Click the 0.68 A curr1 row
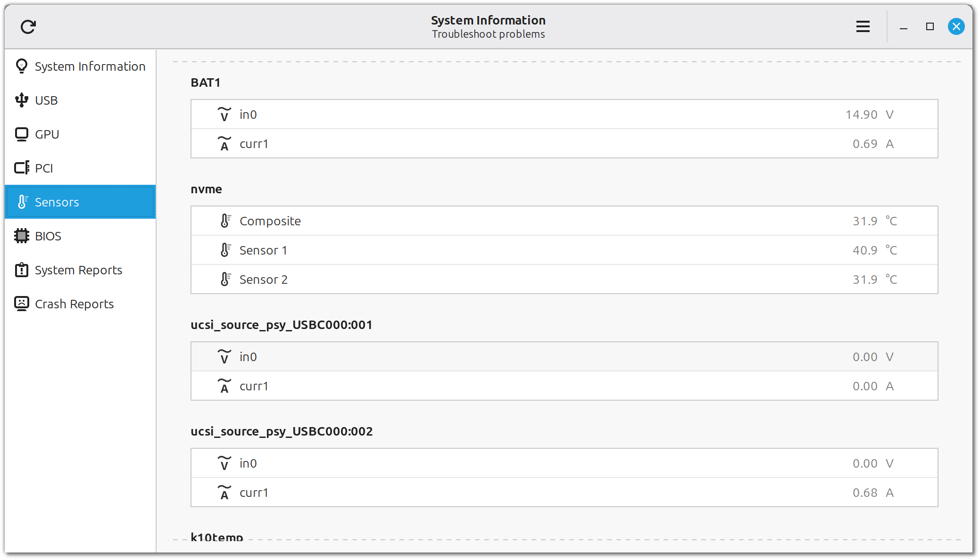Image resolution: width=980 pixels, height=560 pixels. tap(564, 493)
